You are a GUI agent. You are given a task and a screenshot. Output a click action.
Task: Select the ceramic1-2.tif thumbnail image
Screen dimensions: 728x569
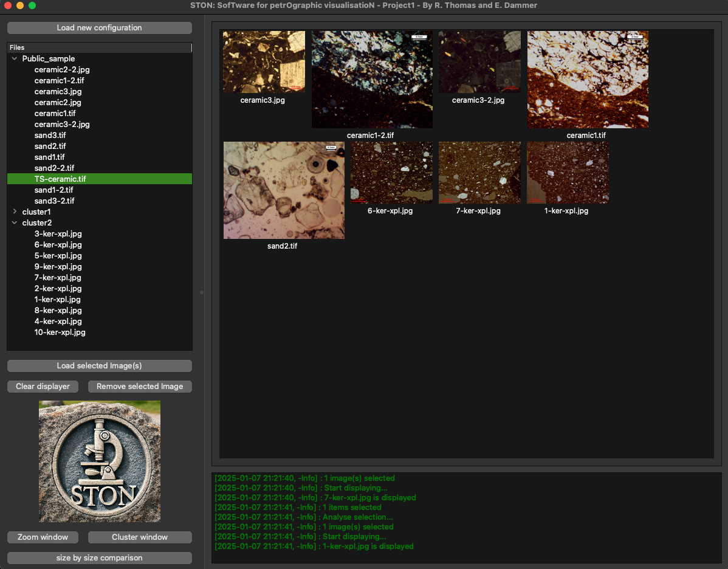(372, 80)
